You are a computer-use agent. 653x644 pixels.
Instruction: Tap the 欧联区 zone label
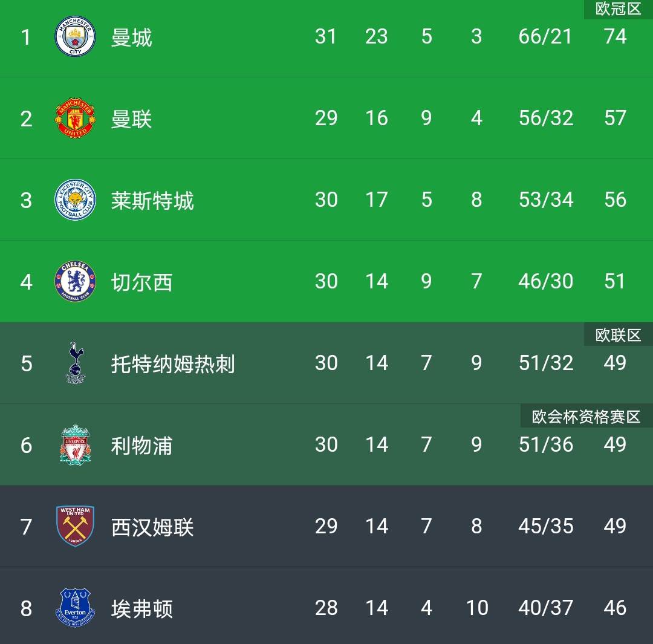619,336
